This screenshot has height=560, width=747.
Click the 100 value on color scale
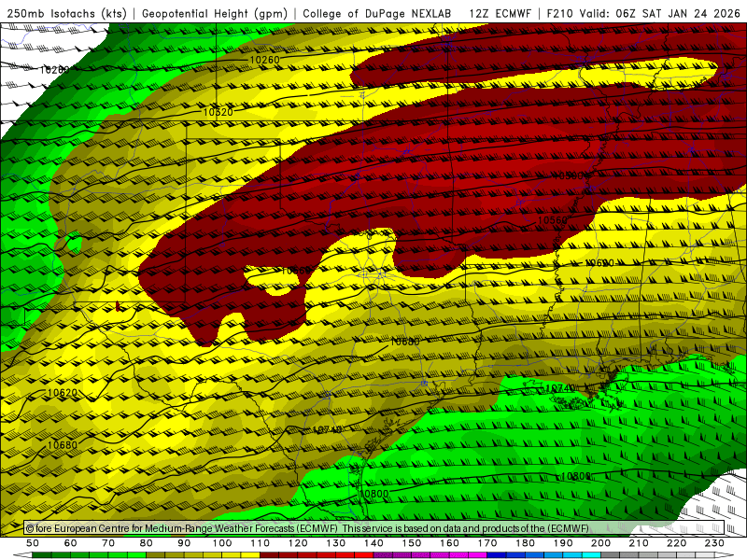(x=222, y=543)
